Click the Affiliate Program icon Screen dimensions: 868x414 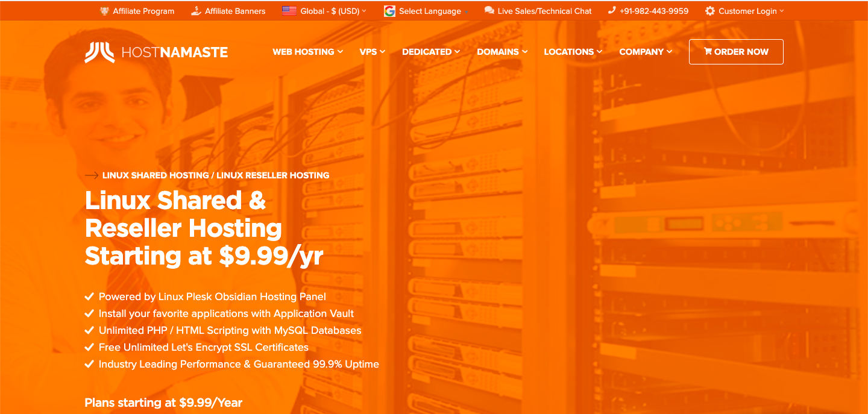(x=104, y=11)
